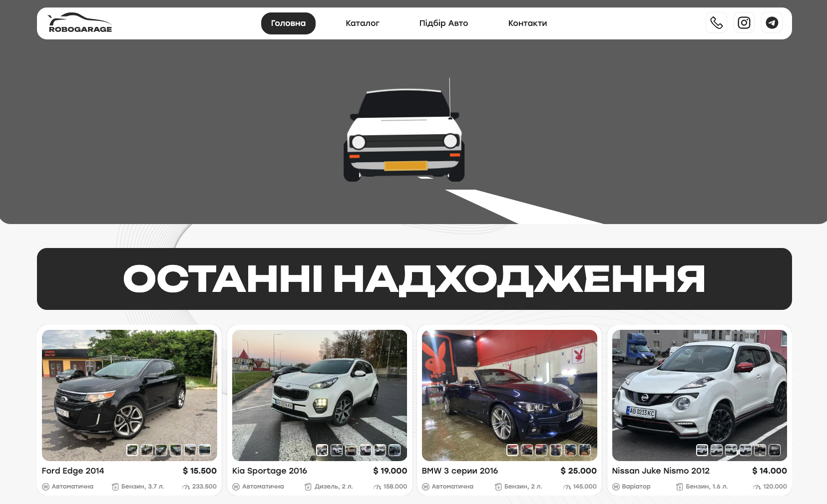Click the RoboGarage logo

(x=80, y=23)
